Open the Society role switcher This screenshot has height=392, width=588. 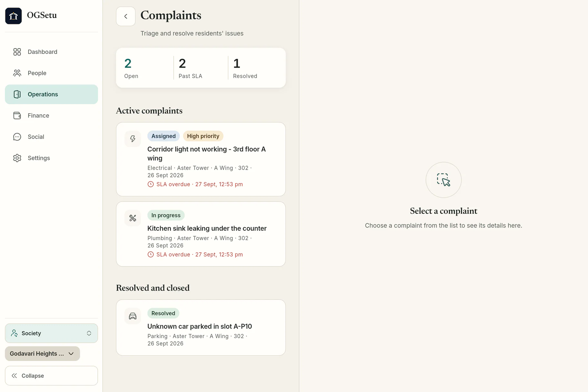click(x=51, y=333)
